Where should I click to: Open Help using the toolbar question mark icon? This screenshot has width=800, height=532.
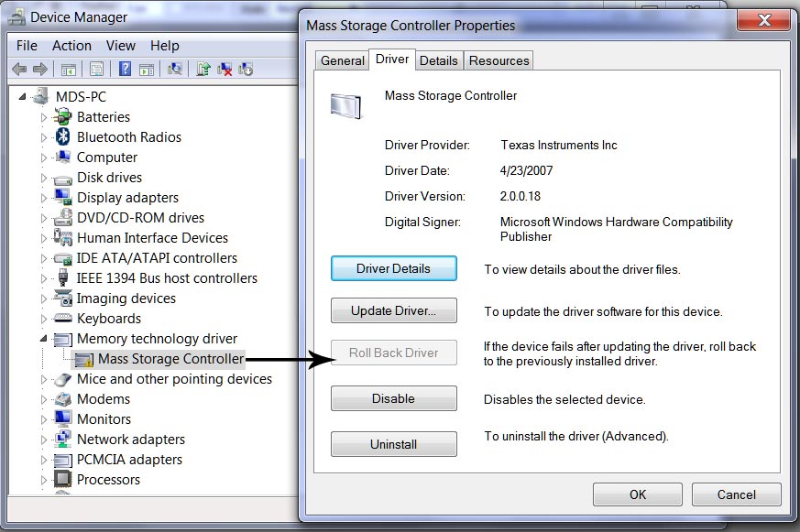point(124,69)
